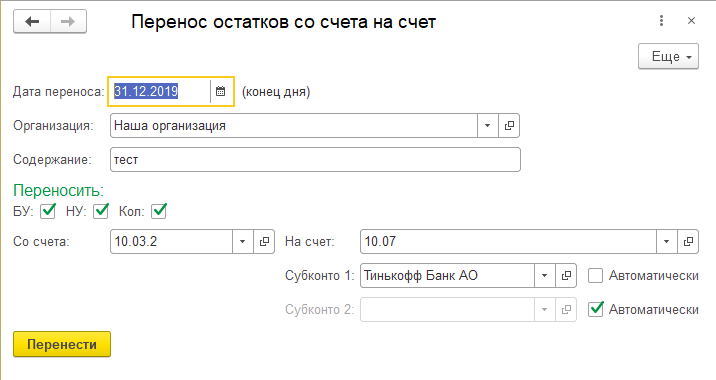Expand the На счет account dropdown
Image resolution: width=716 pixels, height=380 pixels.
(667, 241)
